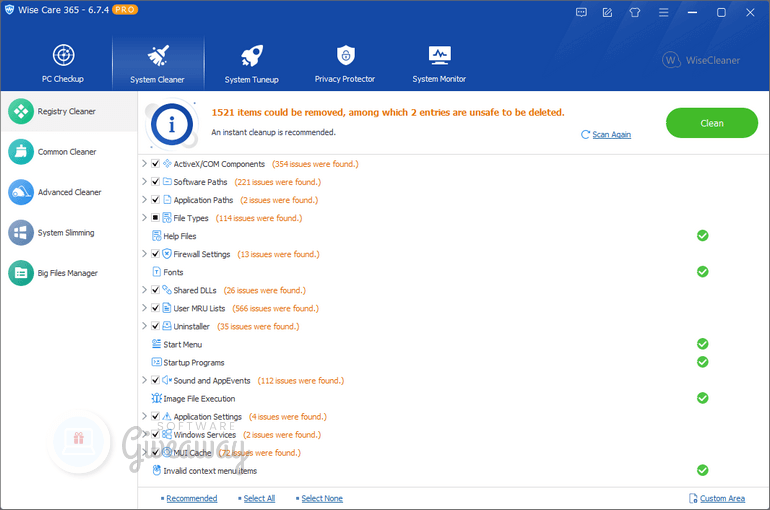Expand the Firewall Settings entry
The width and height of the screenshot is (770, 510).
(x=144, y=254)
